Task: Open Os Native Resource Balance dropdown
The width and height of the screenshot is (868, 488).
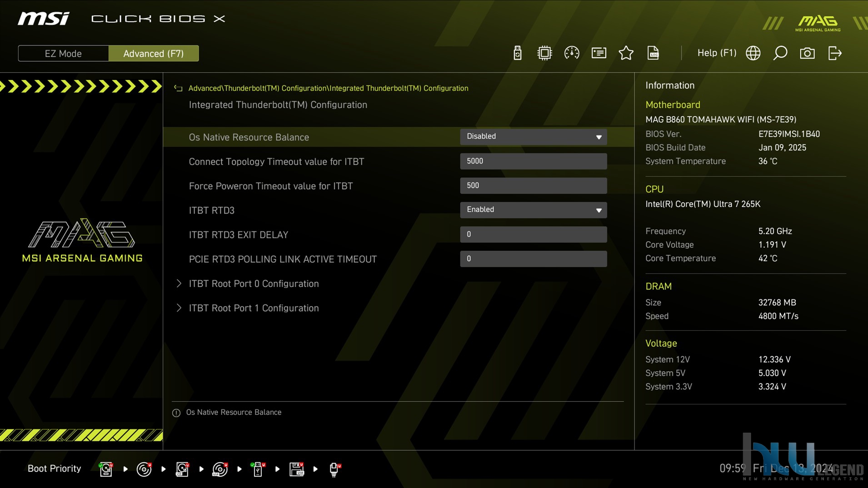Action: (x=533, y=137)
